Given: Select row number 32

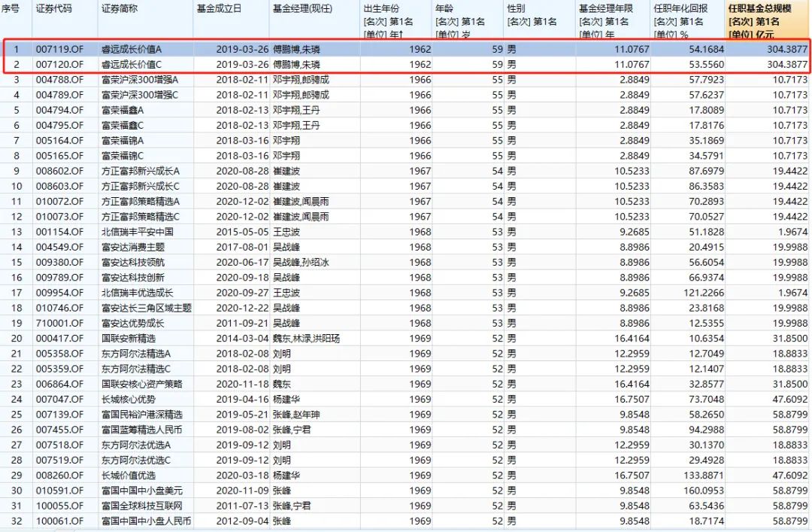Looking at the screenshot, I should [16, 521].
